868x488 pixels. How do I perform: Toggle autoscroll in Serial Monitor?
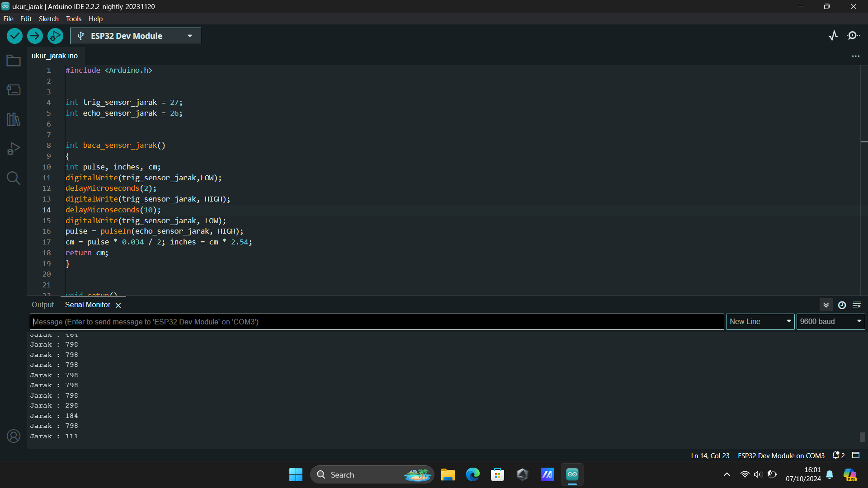pyautogui.click(x=826, y=305)
